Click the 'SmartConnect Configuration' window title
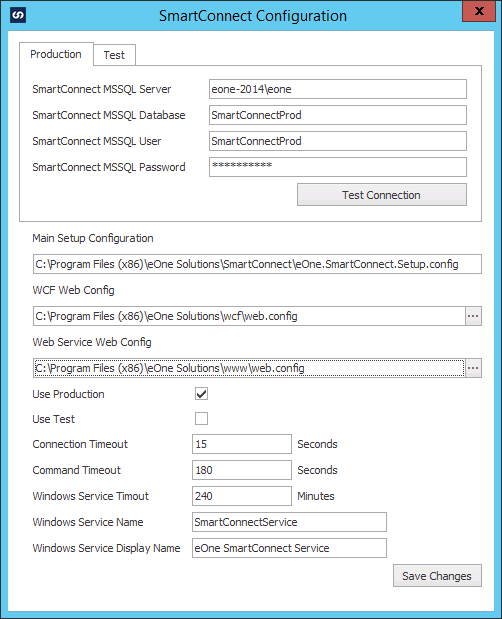 253,16
